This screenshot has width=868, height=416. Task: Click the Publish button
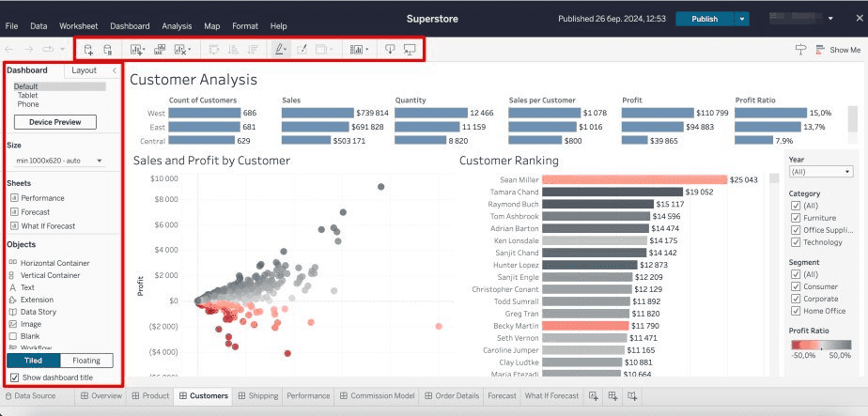705,19
